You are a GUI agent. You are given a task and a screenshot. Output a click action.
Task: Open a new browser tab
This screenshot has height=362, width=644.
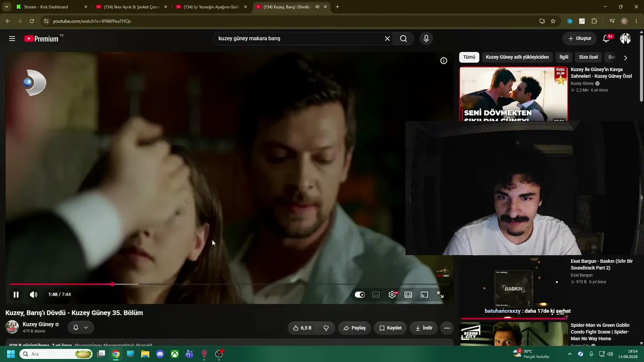tap(337, 7)
